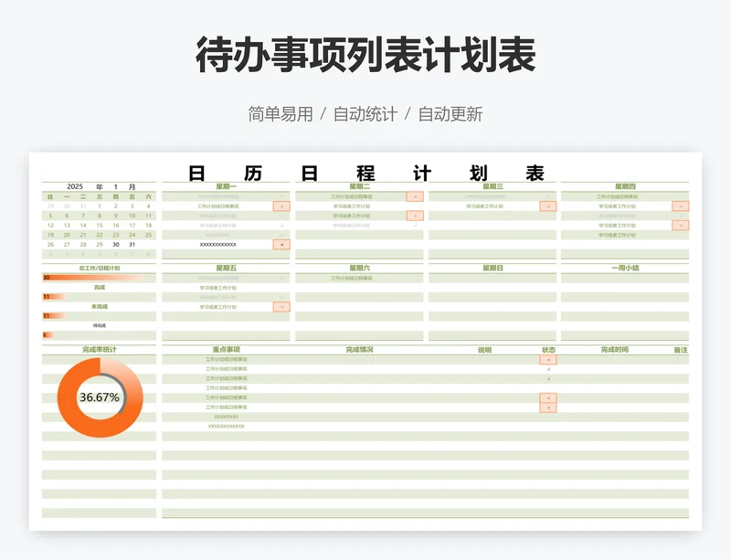The image size is (731, 560).
Task: Click the subtitle 简单易用 / 自动统计 / 自动更新
Action: pyautogui.click(x=365, y=114)
